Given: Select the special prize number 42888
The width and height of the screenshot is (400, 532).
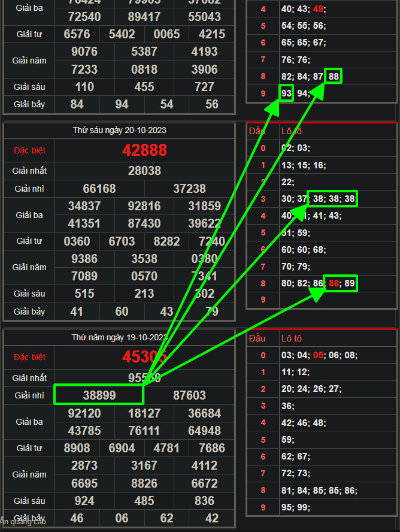Looking at the screenshot, I should [x=144, y=150].
